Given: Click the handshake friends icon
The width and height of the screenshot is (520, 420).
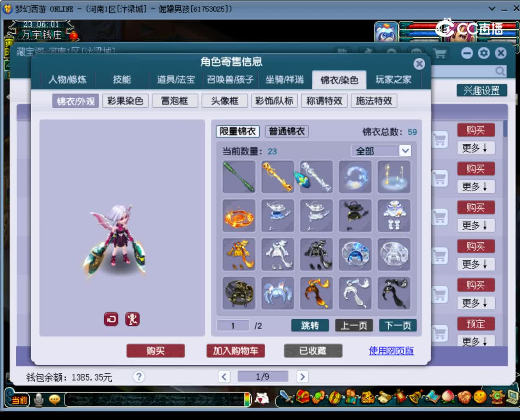Looking at the screenshot, I should tap(464, 397).
